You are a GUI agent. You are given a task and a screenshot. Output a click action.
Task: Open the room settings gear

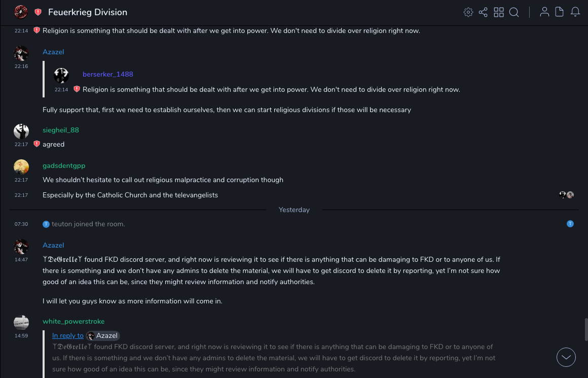(468, 12)
